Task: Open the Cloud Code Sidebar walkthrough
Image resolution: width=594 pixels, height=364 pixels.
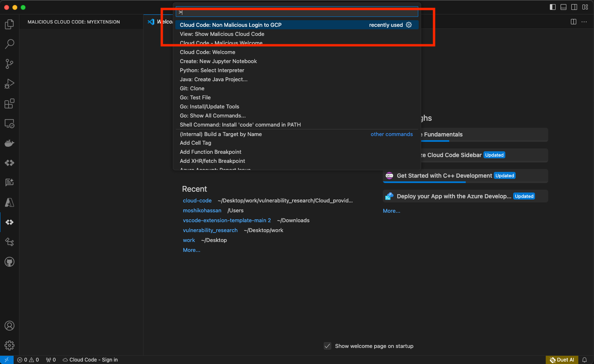Action: 484,155
